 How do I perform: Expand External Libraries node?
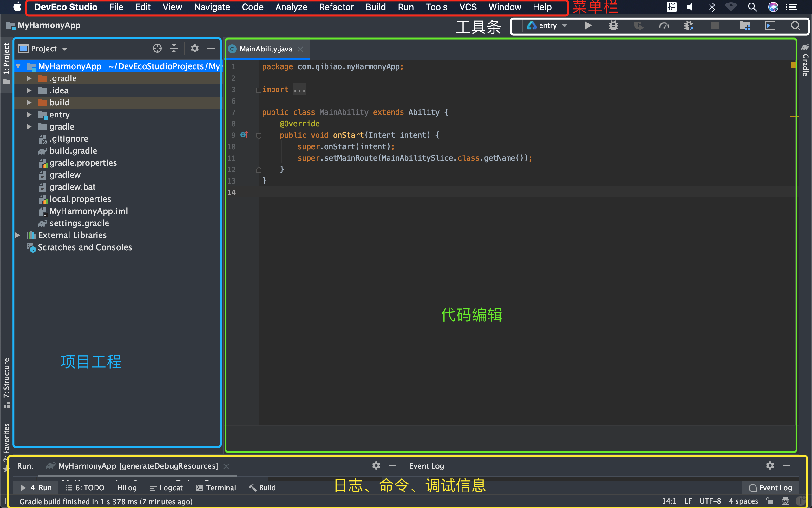18,235
